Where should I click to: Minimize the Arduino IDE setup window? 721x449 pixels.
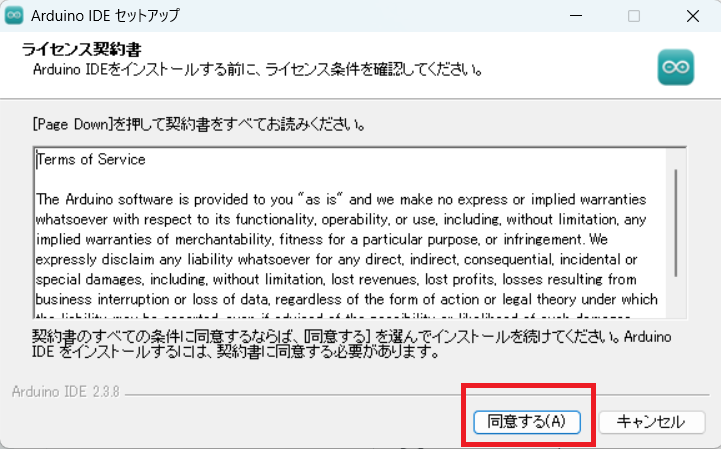(x=576, y=17)
